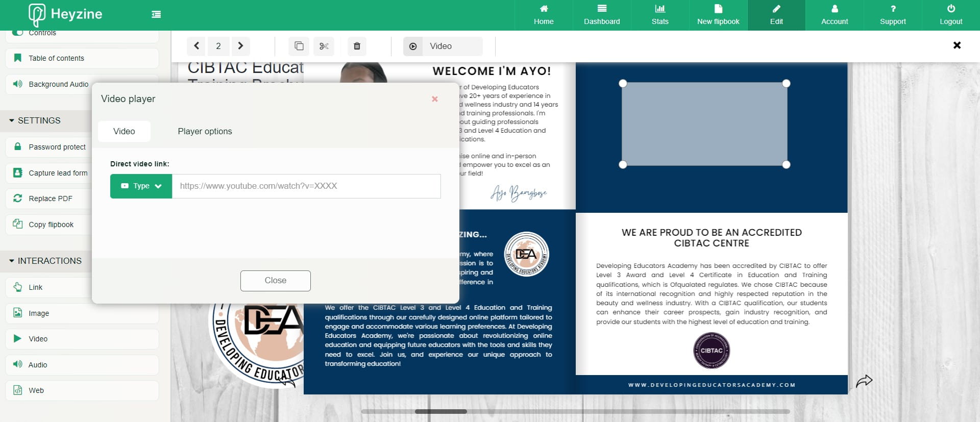
Task: Toggle the Controls switch
Action: [x=18, y=33]
